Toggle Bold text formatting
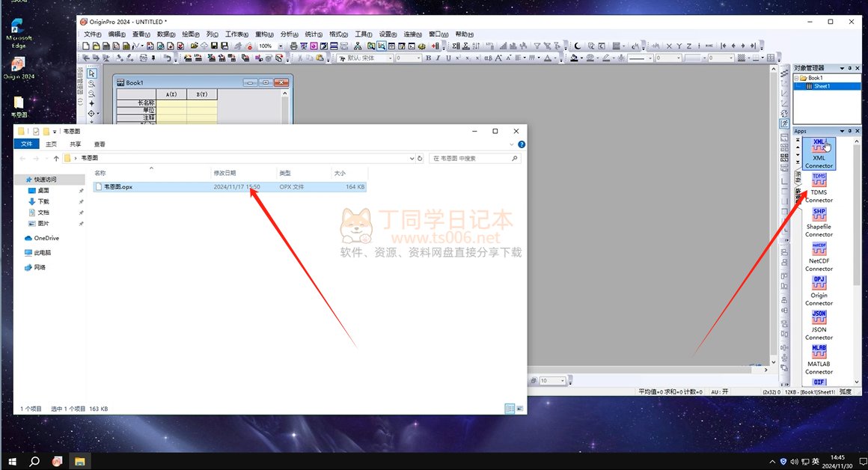 428,58
